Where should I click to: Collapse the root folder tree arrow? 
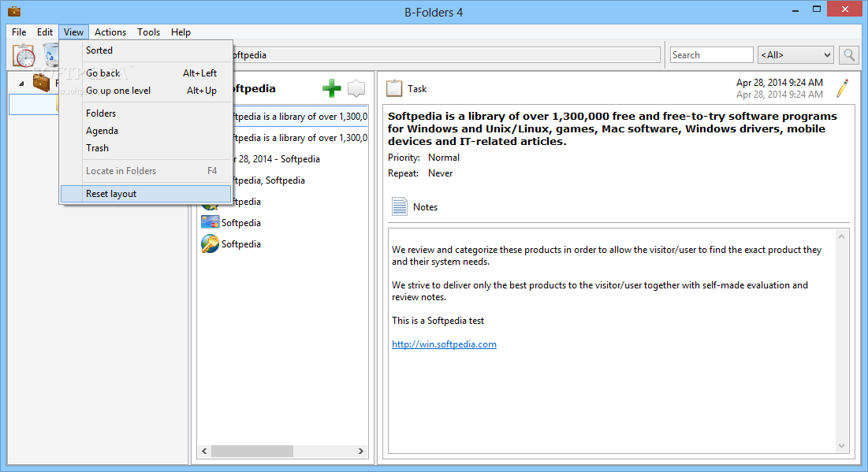click(x=21, y=84)
